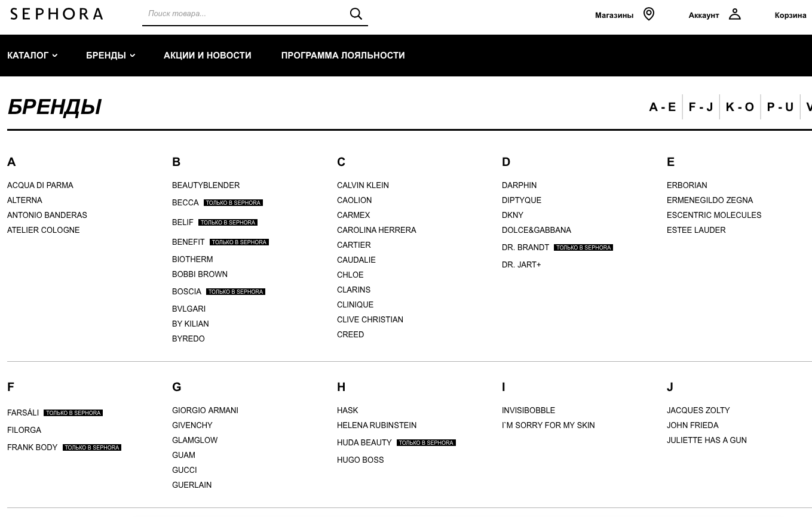This screenshot has height=517, width=812.
Task: Jump to K - O brands tab
Action: tap(740, 107)
